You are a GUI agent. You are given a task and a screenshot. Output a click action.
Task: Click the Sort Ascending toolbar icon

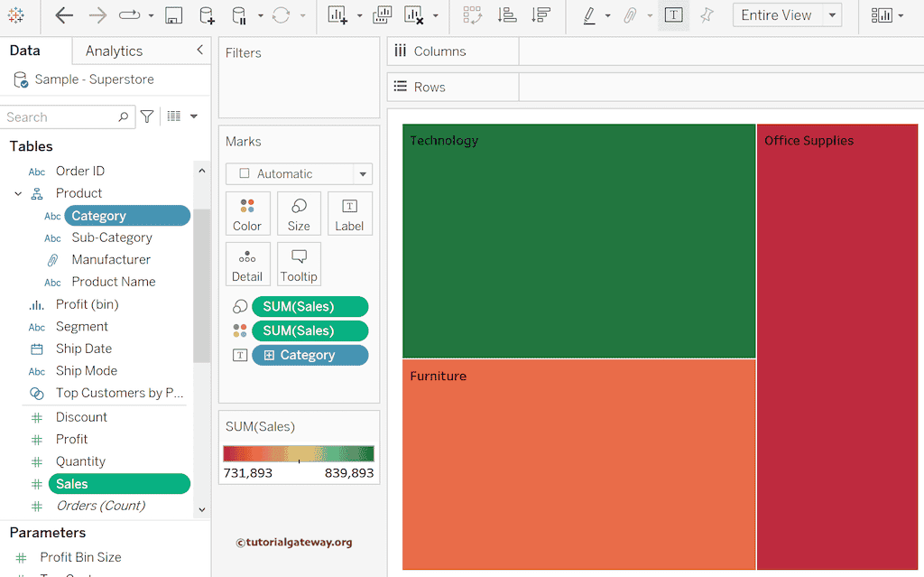pos(507,15)
